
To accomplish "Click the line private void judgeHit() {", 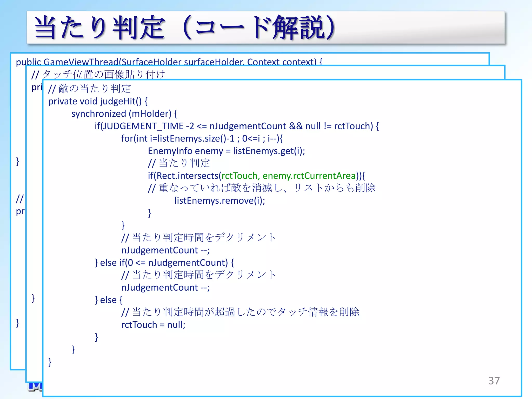I will [x=98, y=101].
